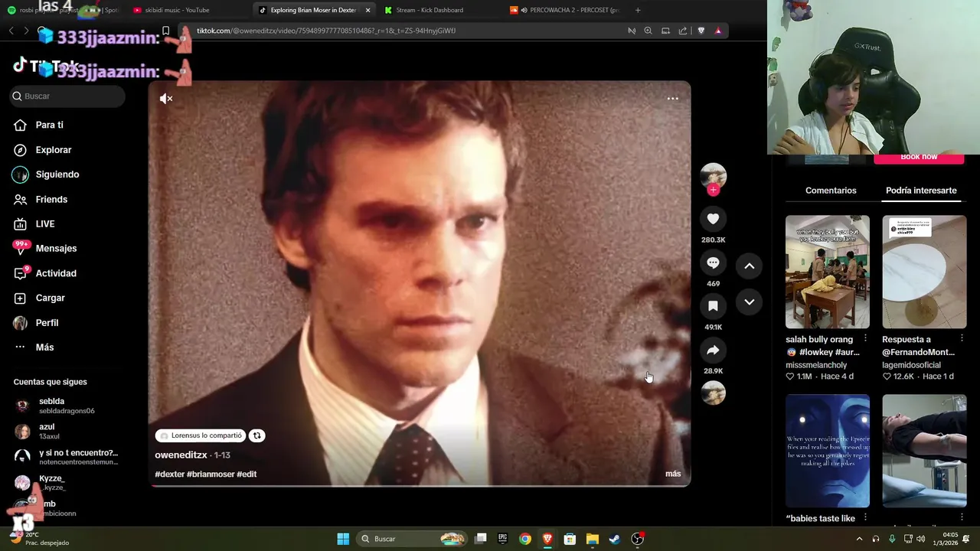Click the browser zoom magnifier icon
The height and width of the screenshot is (551, 980).
click(x=648, y=31)
